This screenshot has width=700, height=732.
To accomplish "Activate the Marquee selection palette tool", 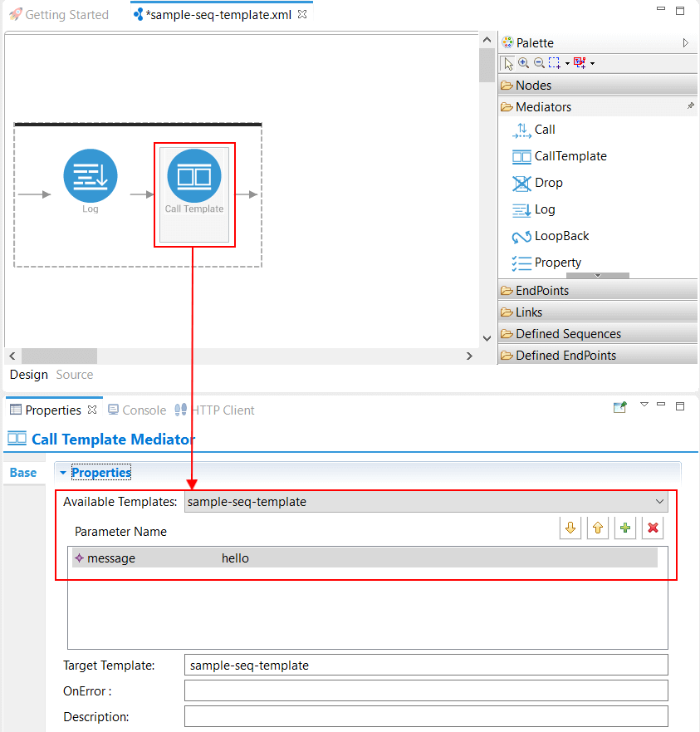I will coord(555,62).
